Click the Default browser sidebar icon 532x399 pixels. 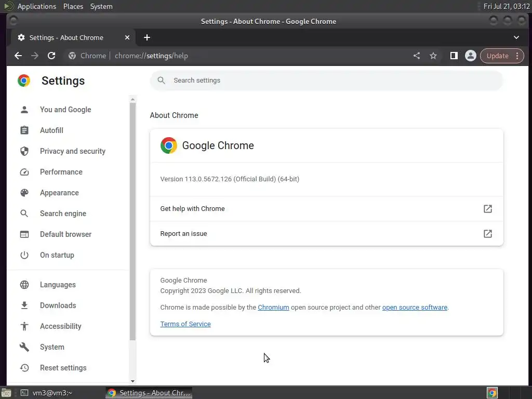coord(24,234)
